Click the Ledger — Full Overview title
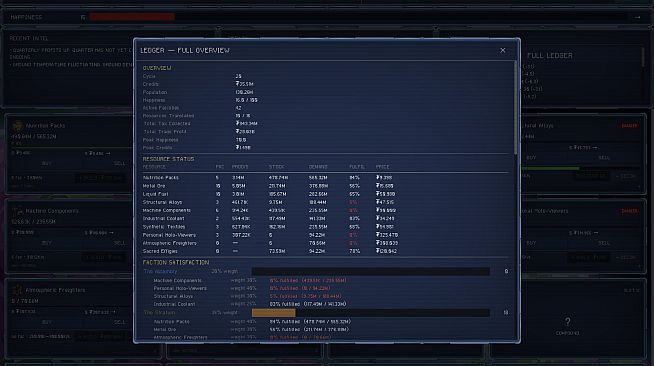Viewport: 654px width, 366px height. pos(185,50)
